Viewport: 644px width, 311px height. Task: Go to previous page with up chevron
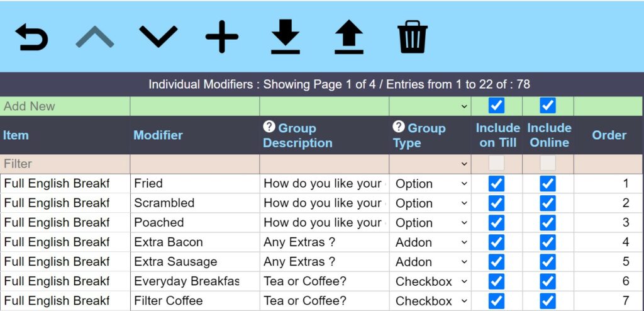point(95,38)
